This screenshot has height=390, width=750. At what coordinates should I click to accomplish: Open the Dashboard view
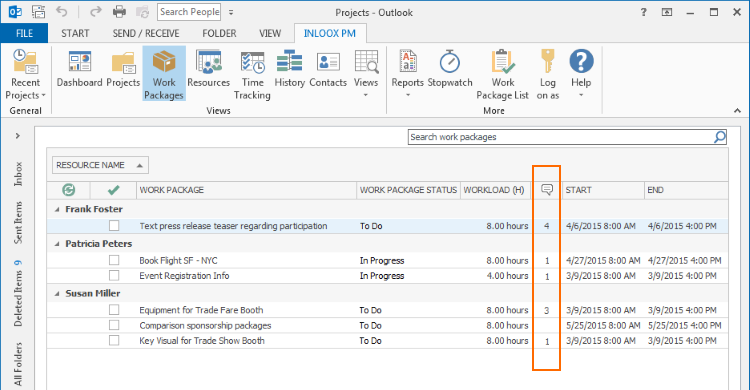point(79,69)
